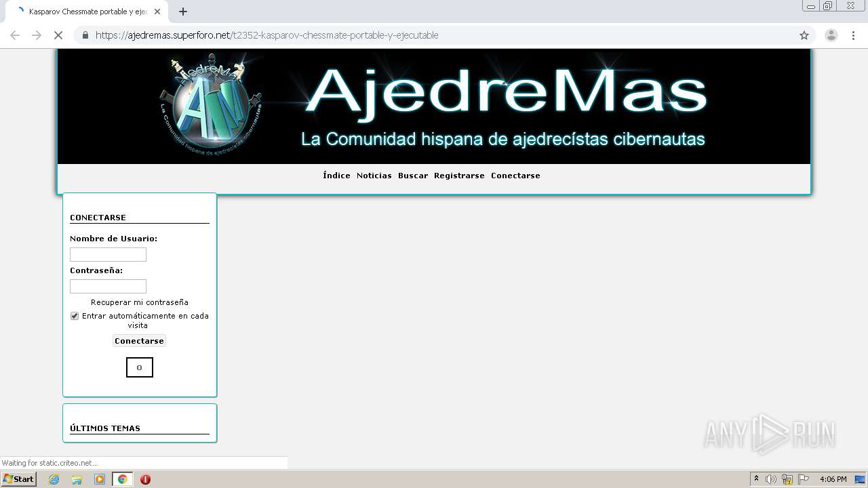Click the 4:06 PM system clock

tap(833, 479)
